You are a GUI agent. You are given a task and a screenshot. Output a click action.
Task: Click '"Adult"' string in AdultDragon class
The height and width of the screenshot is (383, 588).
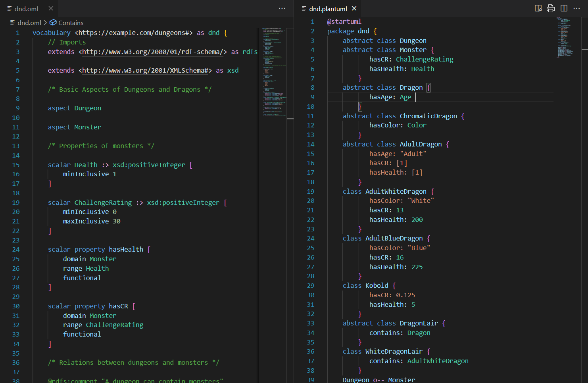[413, 154]
